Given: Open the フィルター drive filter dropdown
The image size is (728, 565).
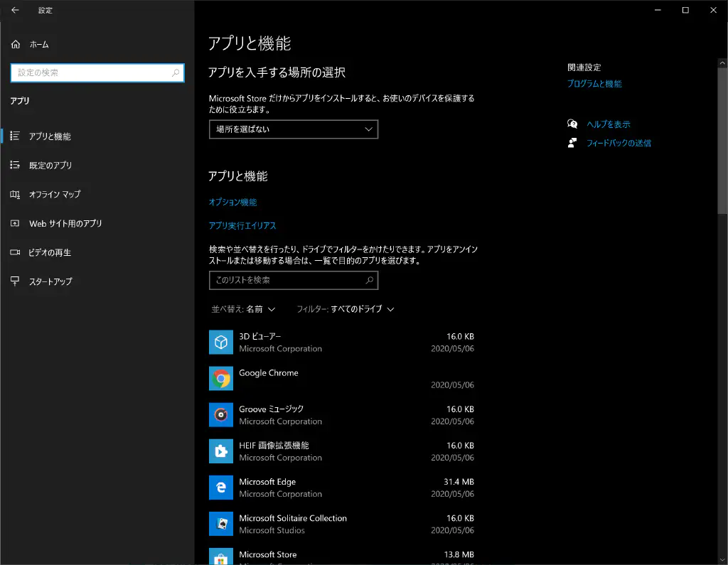Looking at the screenshot, I should (x=346, y=309).
